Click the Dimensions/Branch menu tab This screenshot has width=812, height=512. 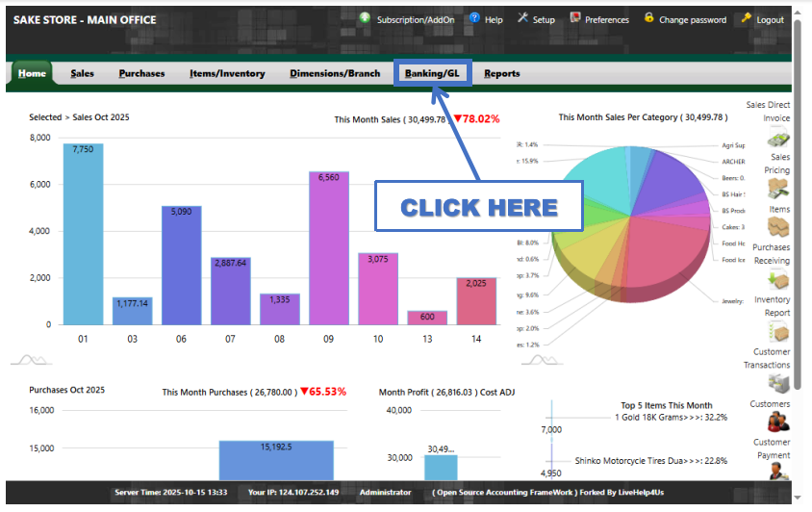[334, 73]
